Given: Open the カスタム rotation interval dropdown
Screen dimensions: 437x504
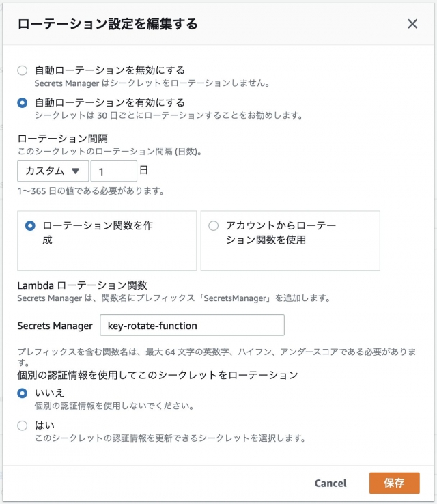Looking at the screenshot, I should pyautogui.click(x=53, y=171).
